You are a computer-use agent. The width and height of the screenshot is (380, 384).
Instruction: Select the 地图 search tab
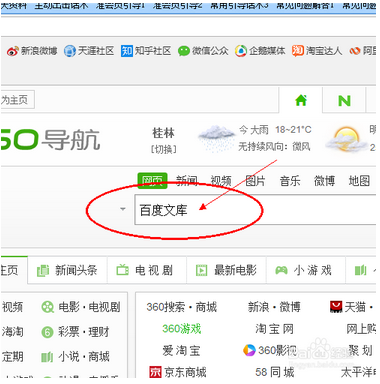coord(359,181)
